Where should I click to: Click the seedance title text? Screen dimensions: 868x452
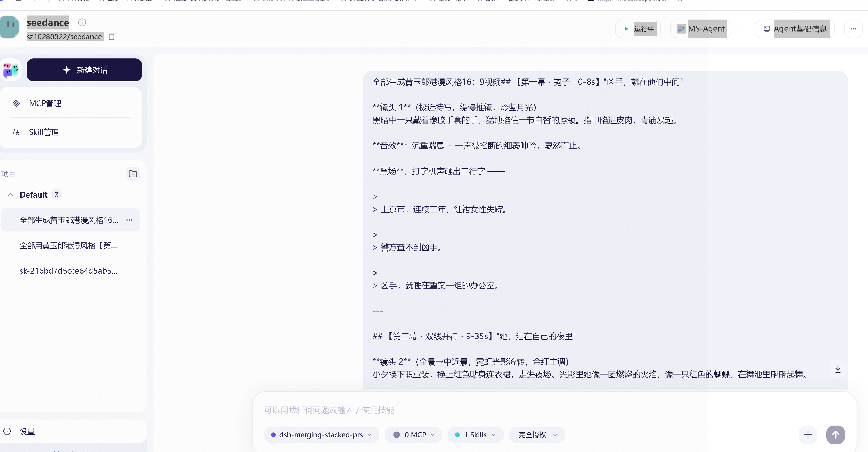click(47, 23)
